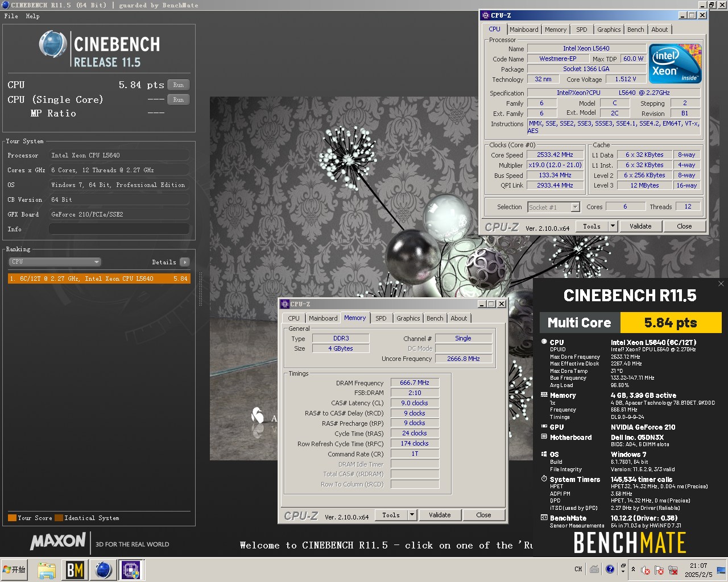Click the BenchMate version row icon
Viewport: 728px width, 582px height.
(544, 518)
